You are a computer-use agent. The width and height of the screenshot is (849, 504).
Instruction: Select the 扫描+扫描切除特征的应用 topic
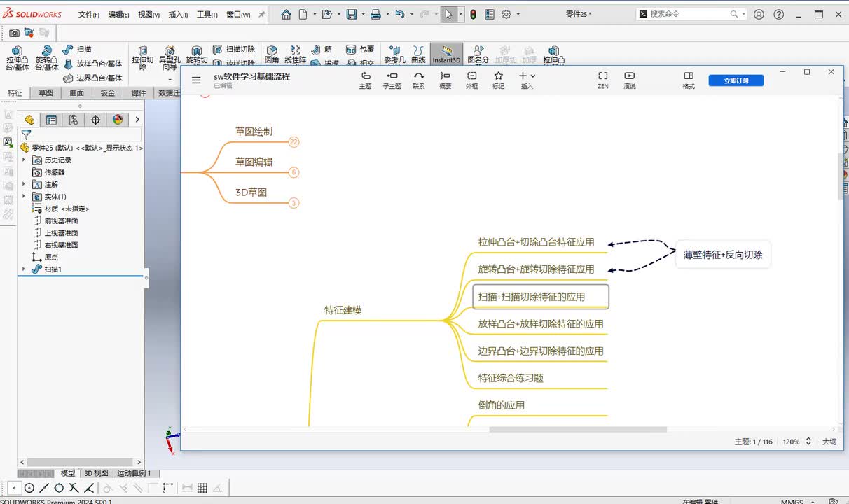pyautogui.click(x=541, y=297)
